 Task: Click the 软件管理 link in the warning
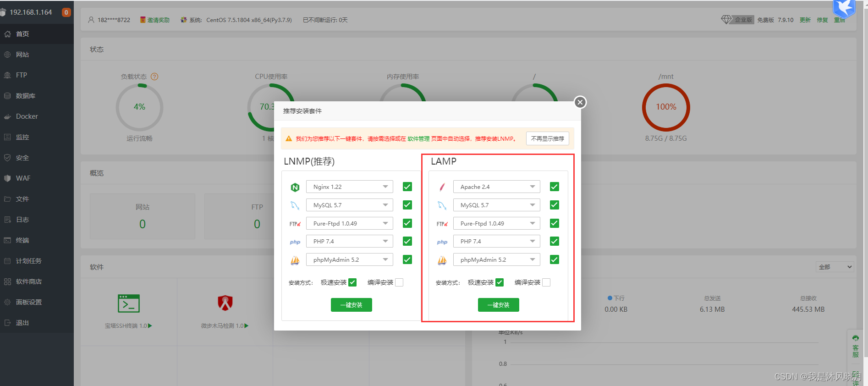coord(418,139)
